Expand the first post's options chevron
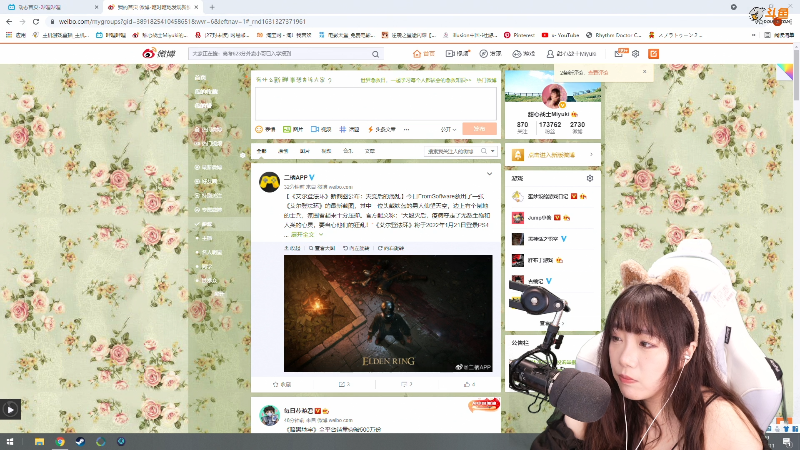 click(489, 174)
